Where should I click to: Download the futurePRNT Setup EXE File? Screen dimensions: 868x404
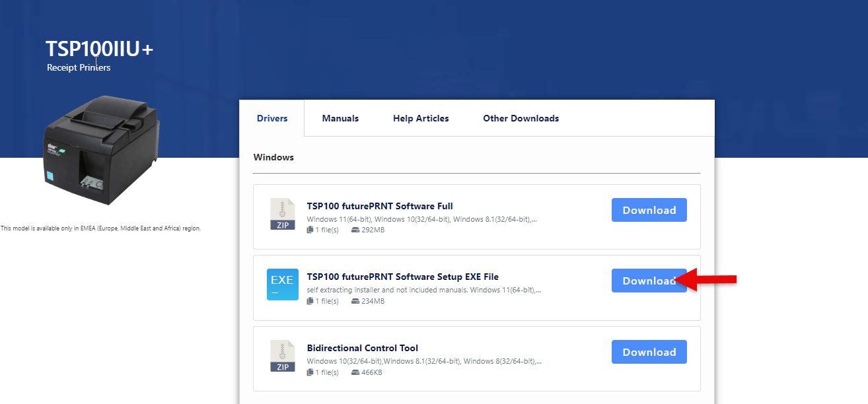(x=649, y=281)
